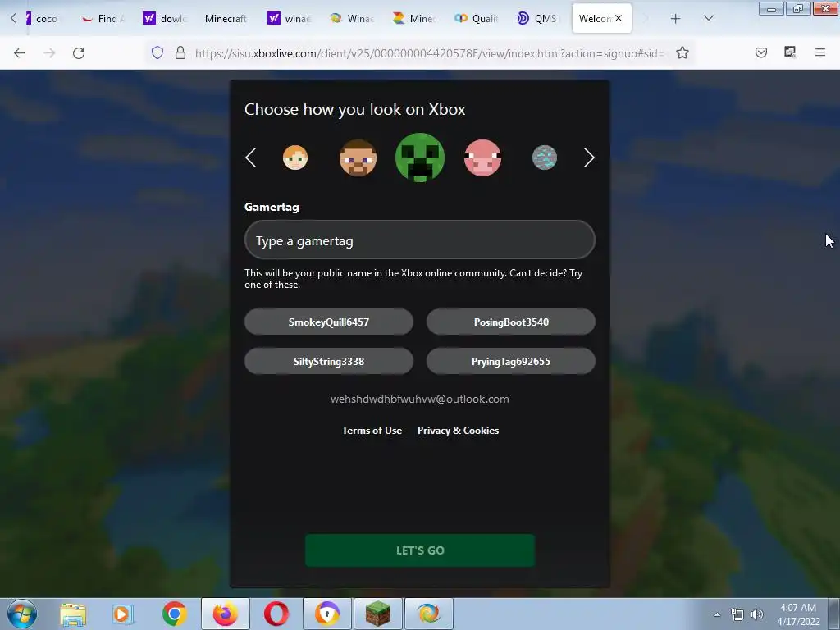Launch Windows Media Player from taskbar
Viewport: 840px width, 630px height.
tap(123, 614)
